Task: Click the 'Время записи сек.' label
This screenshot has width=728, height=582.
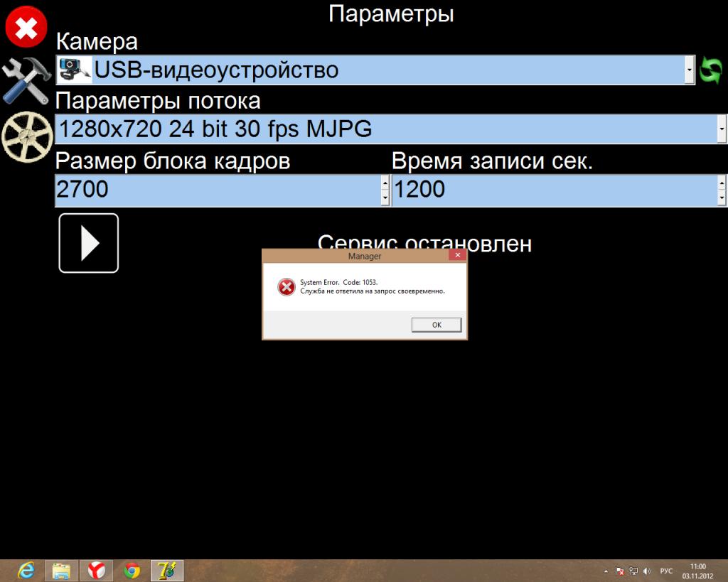Action: 492,161
